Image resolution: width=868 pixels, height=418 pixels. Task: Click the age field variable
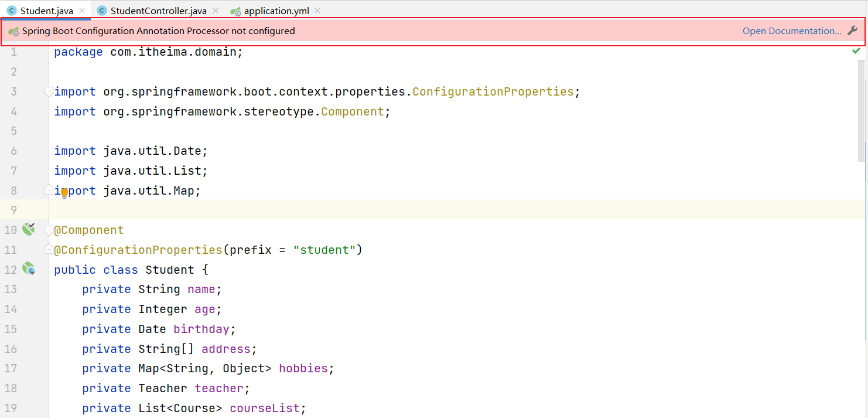pyautogui.click(x=205, y=309)
